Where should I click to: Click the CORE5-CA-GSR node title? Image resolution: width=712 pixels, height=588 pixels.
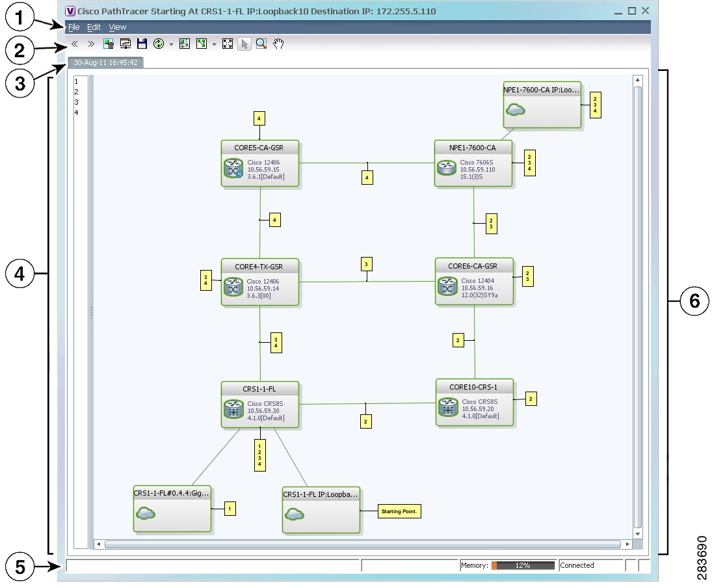pos(259,148)
